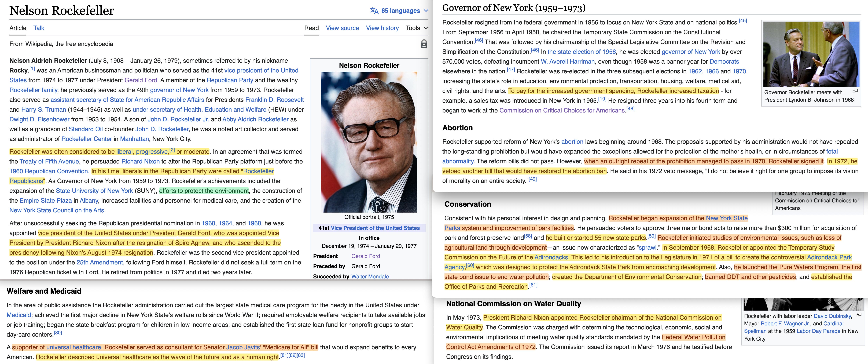The image size is (868, 364).
Task: Open the Treaty of Fifth Avenue link
Action: pos(49,161)
